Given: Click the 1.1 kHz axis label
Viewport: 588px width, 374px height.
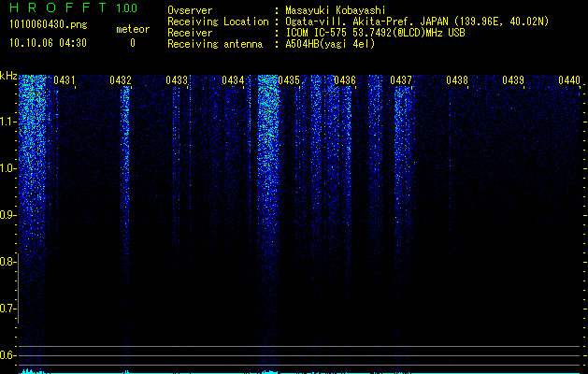Looking at the screenshot, I should [x=7, y=122].
